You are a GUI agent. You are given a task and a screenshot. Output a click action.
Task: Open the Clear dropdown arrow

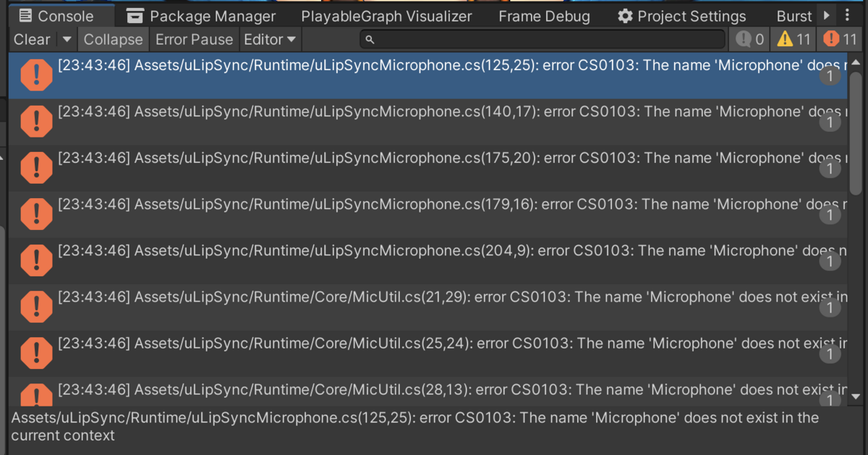pos(66,39)
